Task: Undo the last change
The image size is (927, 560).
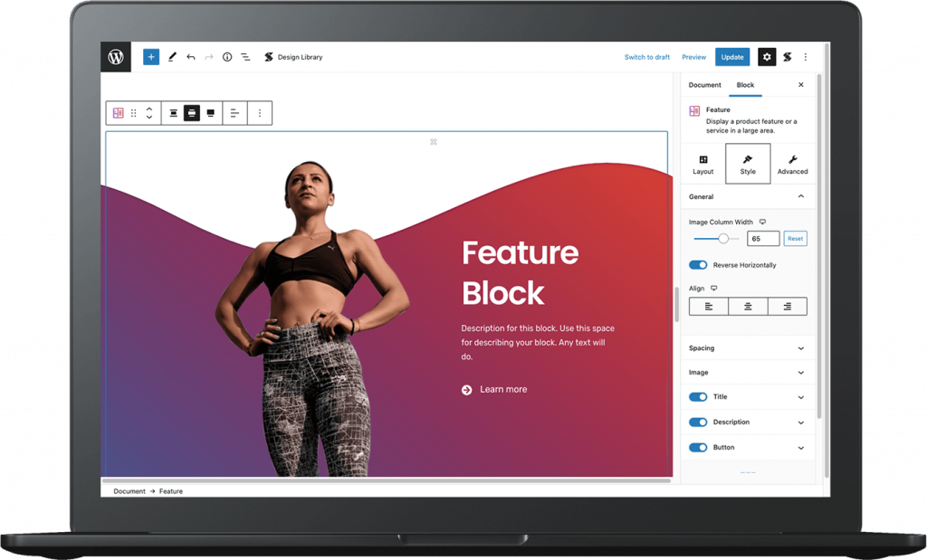Action: pos(190,57)
